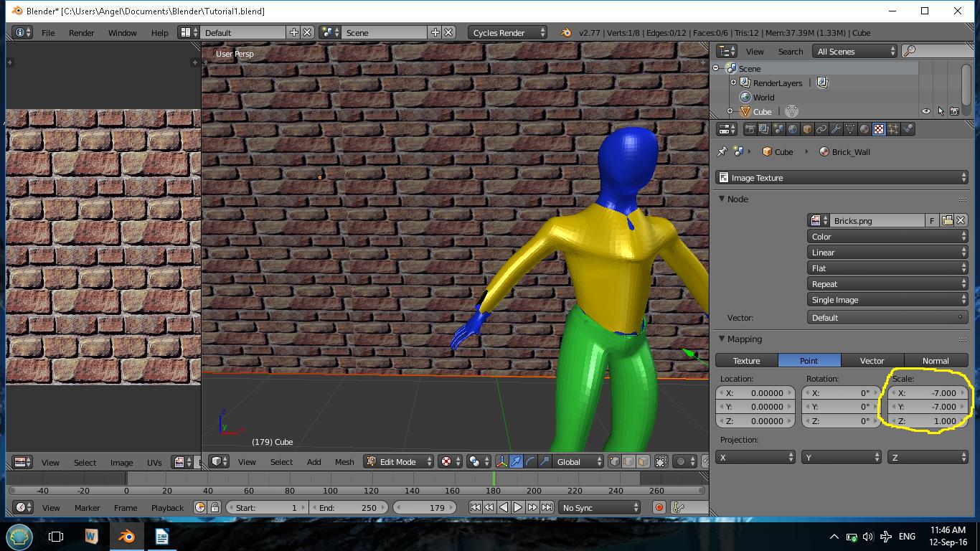This screenshot has height=551, width=980.
Task: Open the Modifiers tab (wrench icon)
Action: click(x=836, y=129)
